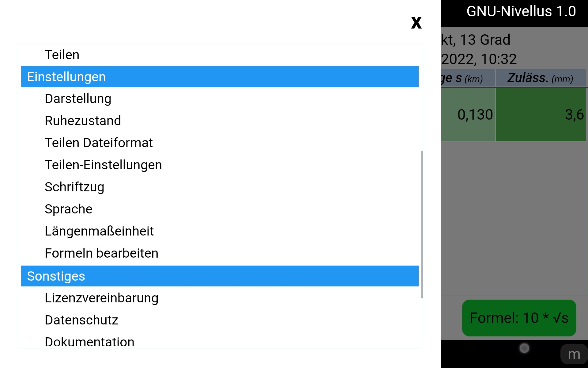Select the Teilen menu entry

[62, 55]
